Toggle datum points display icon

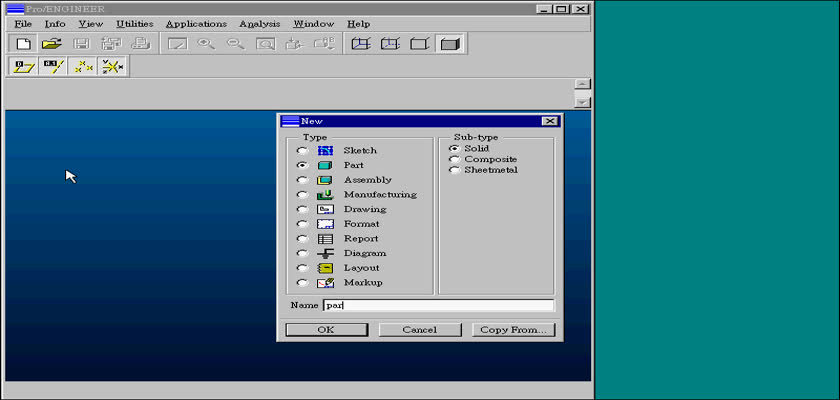82,67
